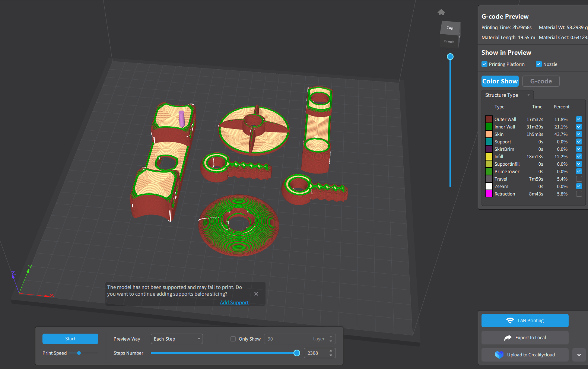Click the Outer Wall color swatch
Screen dimensions: 588x369
[489, 119]
